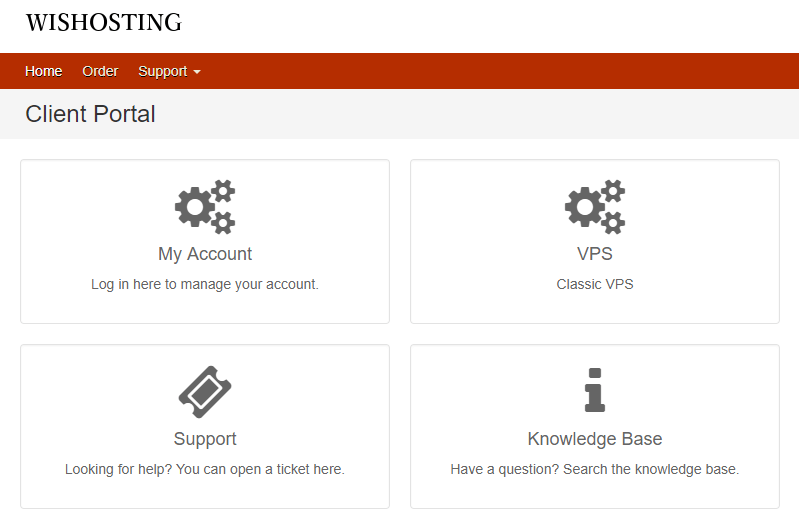This screenshot has height=519, width=799.
Task: Click the gears icon above My Account
Action: point(205,207)
